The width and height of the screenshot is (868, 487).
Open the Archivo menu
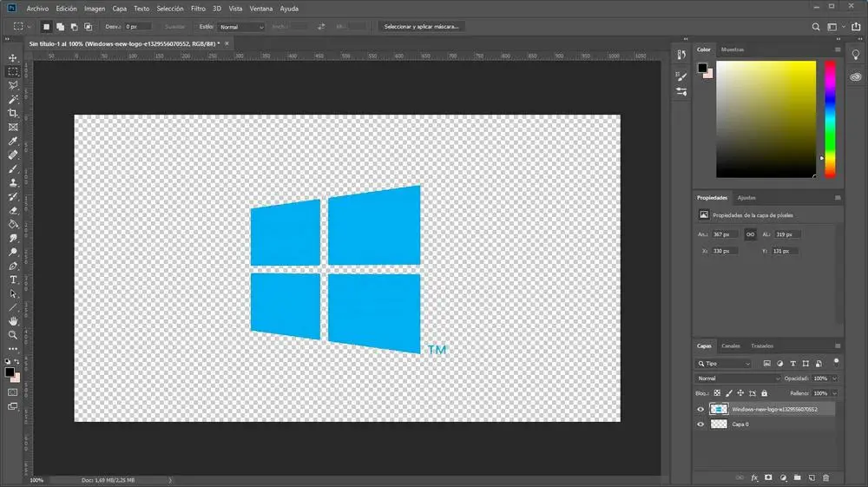37,9
